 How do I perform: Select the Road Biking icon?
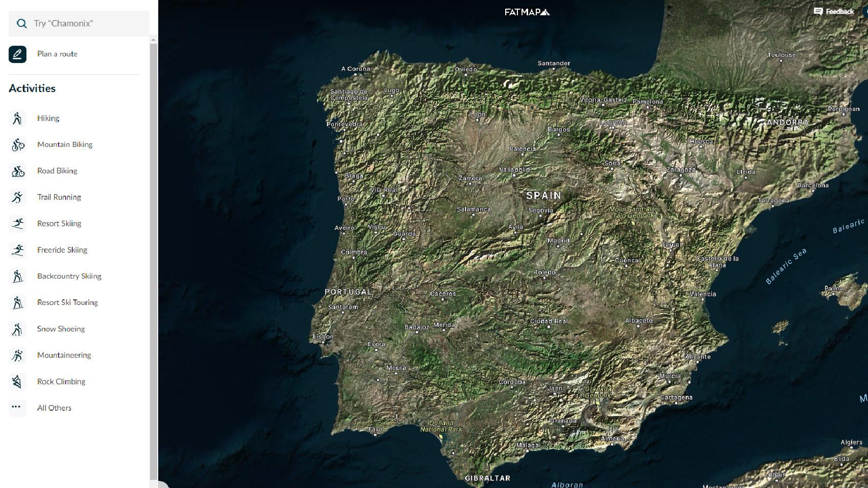(x=17, y=171)
